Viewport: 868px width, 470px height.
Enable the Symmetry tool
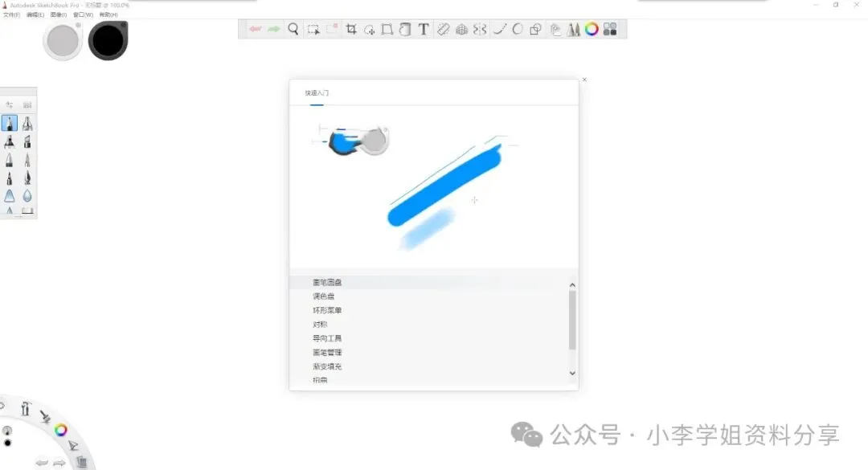[480, 30]
